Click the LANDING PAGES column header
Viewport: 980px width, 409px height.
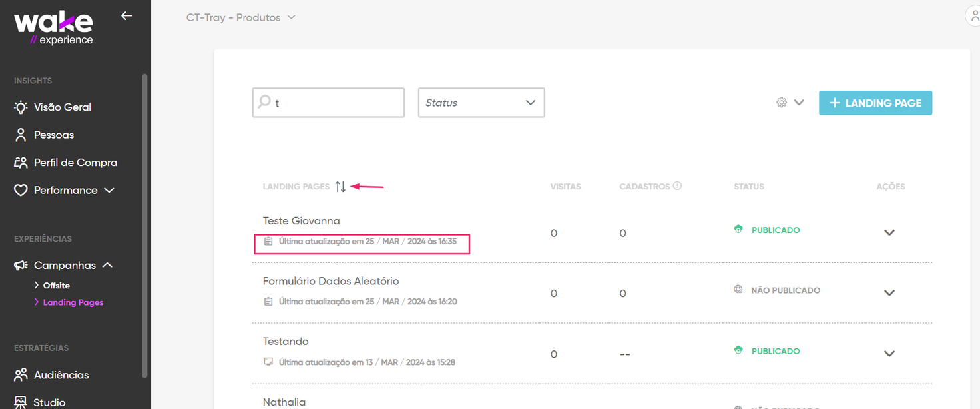296,187
